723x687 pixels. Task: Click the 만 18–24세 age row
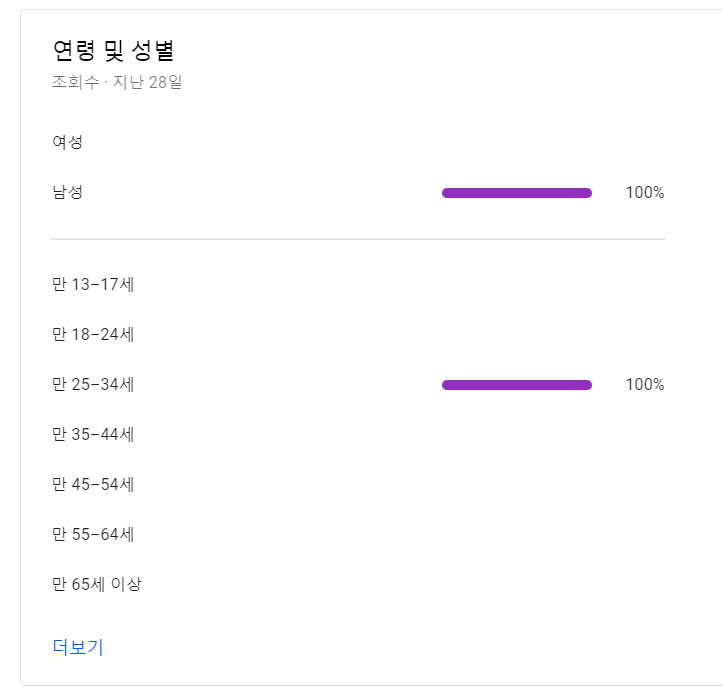click(358, 334)
